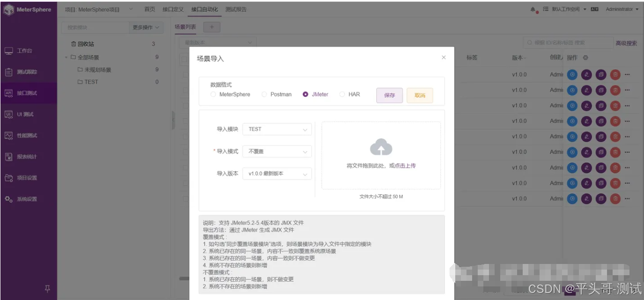Focus the 搜索模块 search field
Viewport: 644px width, 300px height.
(x=95, y=28)
